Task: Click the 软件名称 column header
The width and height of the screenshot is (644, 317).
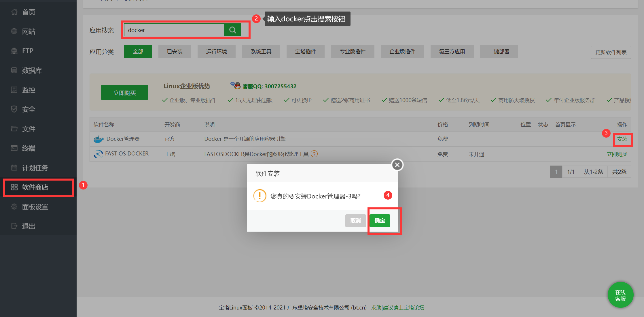Action: click(104, 125)
